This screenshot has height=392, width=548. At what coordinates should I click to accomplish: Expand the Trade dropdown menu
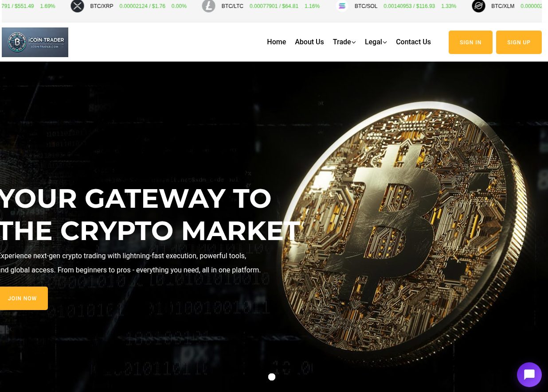(344, 42)
